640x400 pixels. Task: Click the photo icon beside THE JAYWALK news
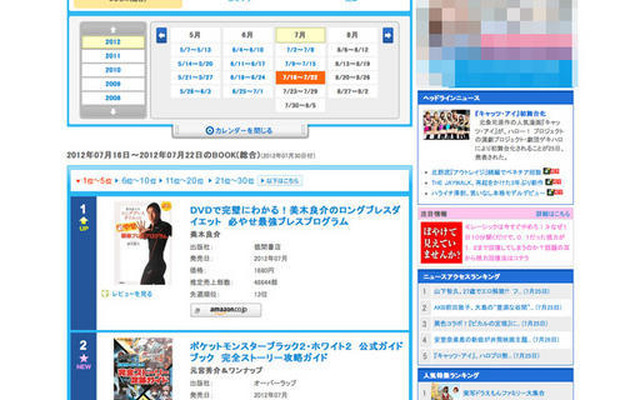[554, 182]
